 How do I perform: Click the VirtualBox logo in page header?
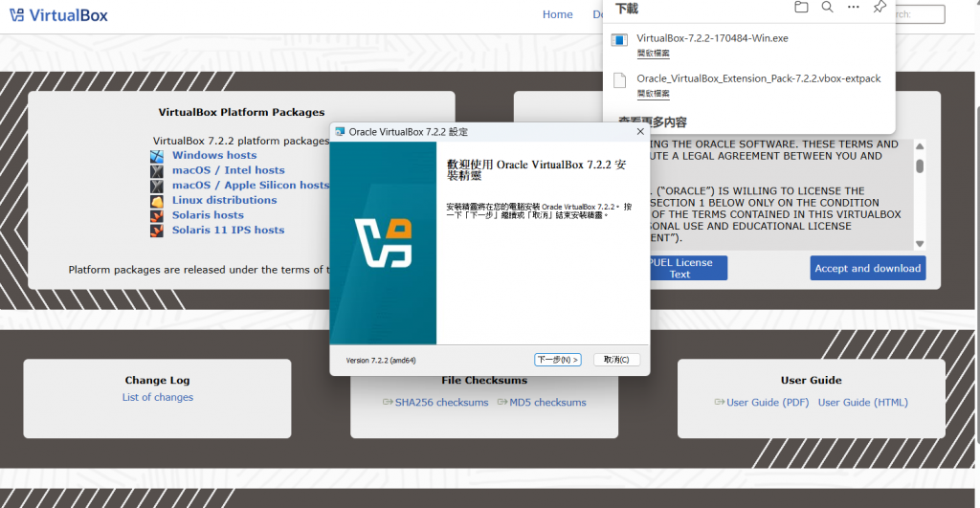pyautogui.click(x=58, y=15)
